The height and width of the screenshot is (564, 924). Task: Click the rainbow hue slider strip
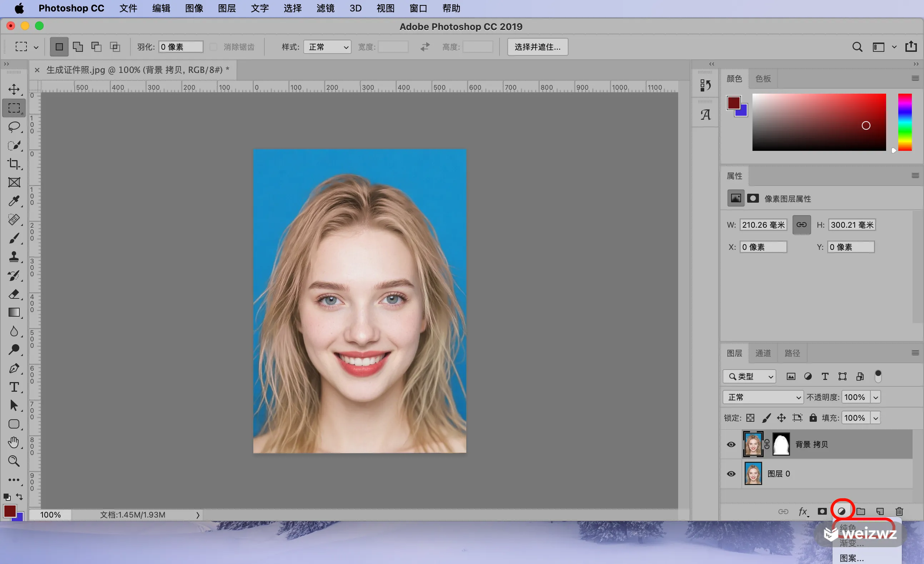[x=904, y=122]
